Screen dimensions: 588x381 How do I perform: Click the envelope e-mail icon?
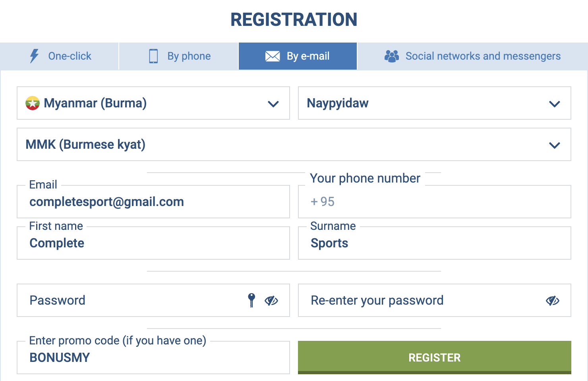click(273, 56)
